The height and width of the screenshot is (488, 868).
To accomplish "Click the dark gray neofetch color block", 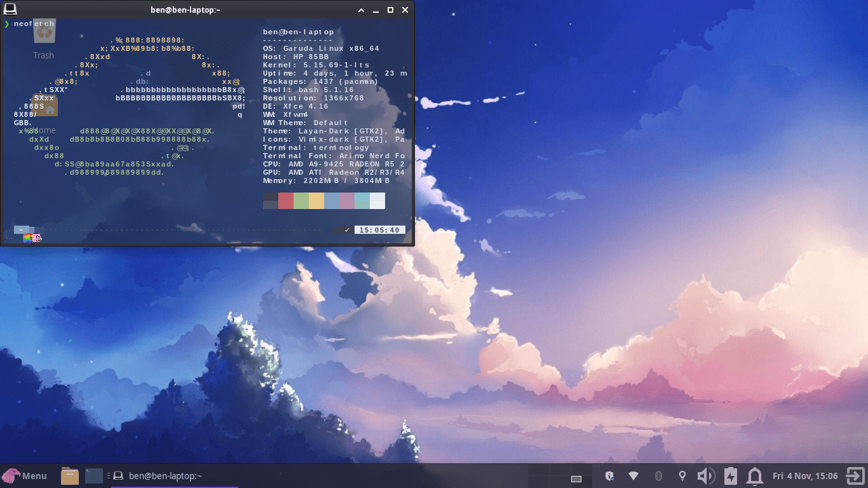I will pyautogui.click(x=271, y=201).
